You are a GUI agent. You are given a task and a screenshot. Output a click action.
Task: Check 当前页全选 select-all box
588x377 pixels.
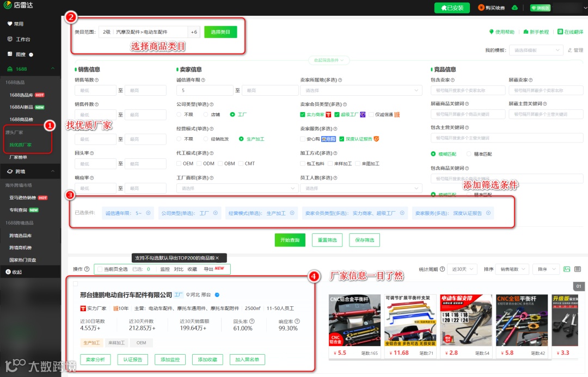pyautogui.click(x=100, y=269)
